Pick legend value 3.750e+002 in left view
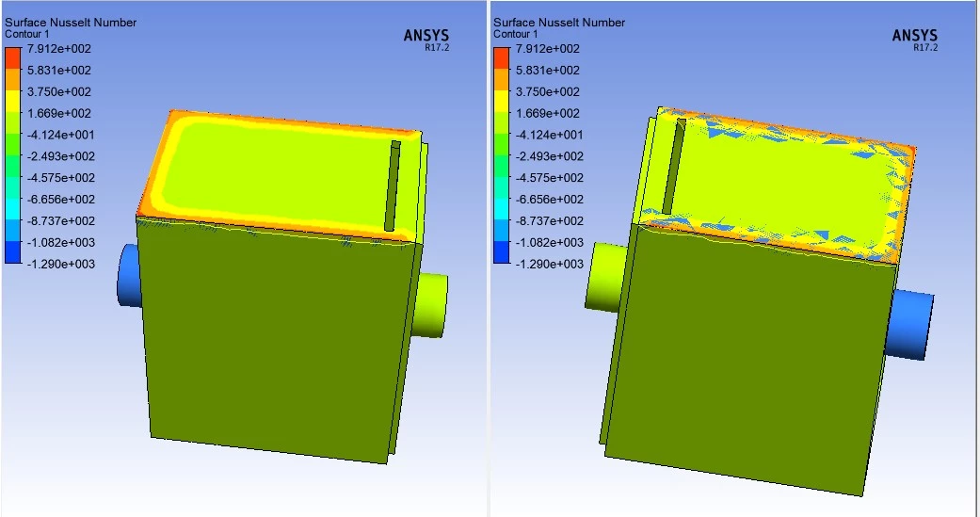 (x=58, y=92)
